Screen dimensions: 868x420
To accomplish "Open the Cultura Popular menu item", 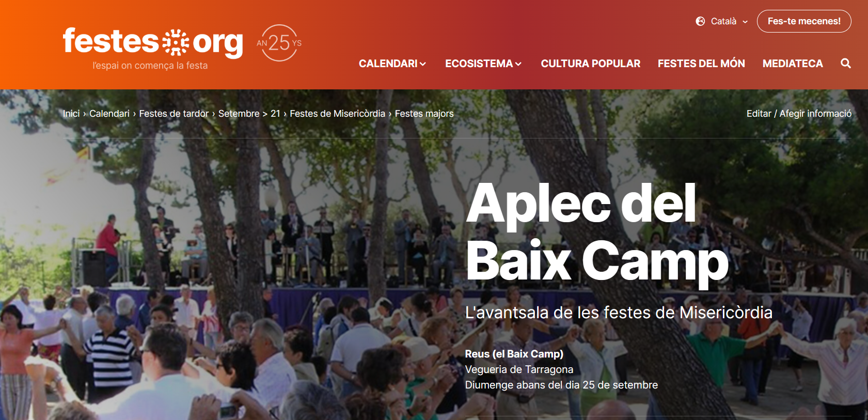I will (x=591, y=64).
